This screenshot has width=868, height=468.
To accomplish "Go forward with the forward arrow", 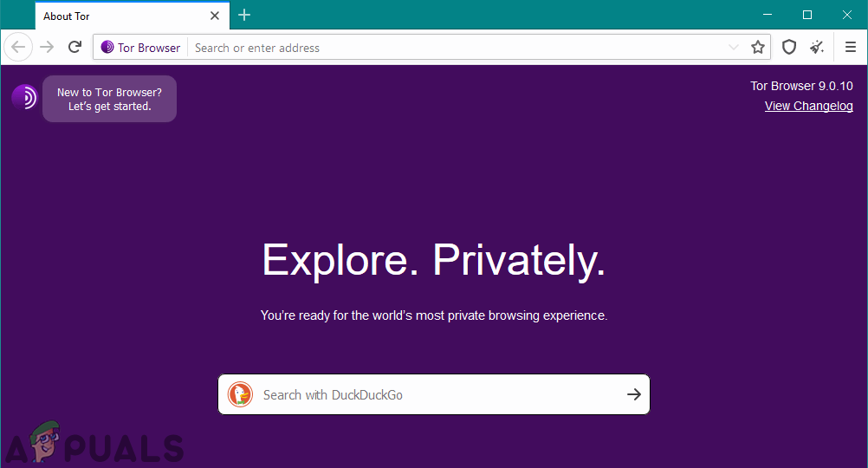I will click(47, 47).
